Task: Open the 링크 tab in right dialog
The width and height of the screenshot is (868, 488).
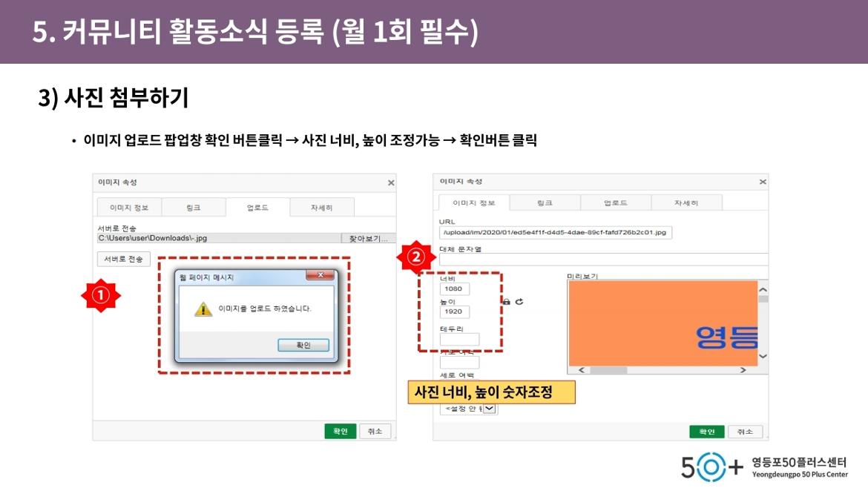Action: pos(545,203)
